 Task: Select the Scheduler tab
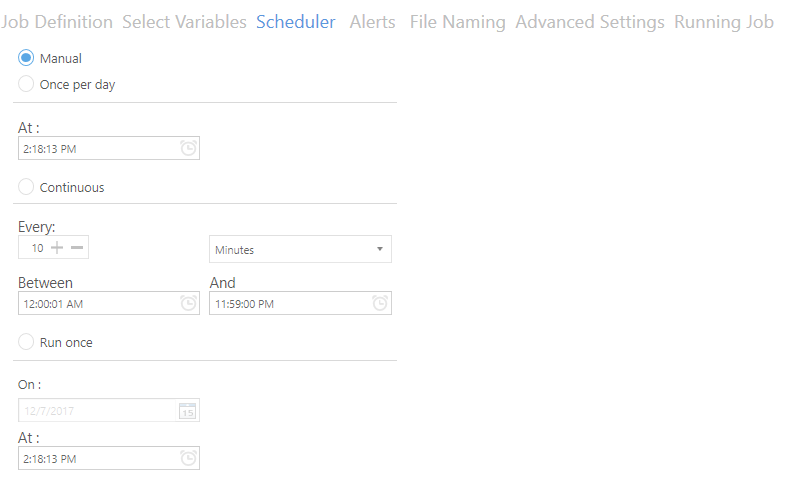(295, 22)
